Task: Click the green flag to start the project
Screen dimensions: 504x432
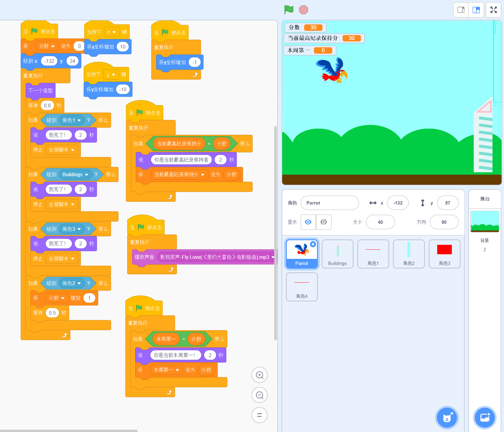Action: coord(289,10)
